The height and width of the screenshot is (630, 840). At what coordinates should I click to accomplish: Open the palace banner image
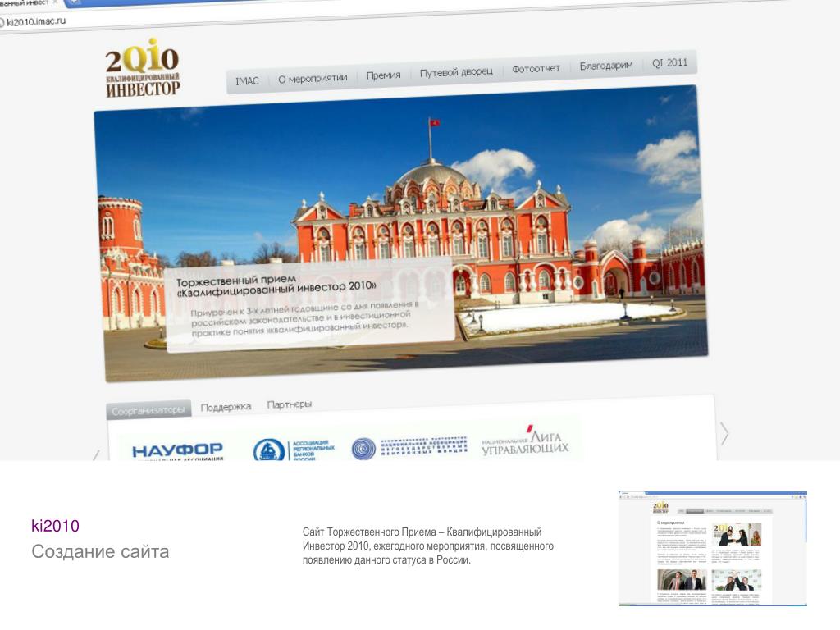coord(402,234)
